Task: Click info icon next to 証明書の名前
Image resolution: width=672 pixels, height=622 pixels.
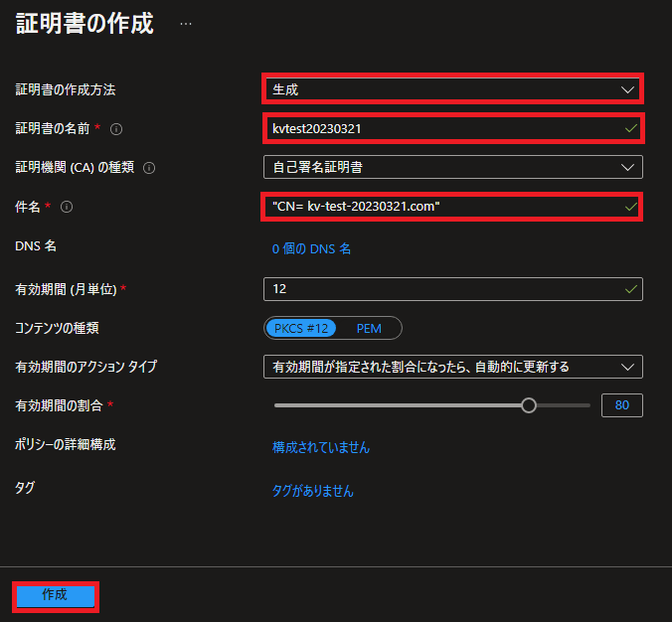Action: (116, 129)
